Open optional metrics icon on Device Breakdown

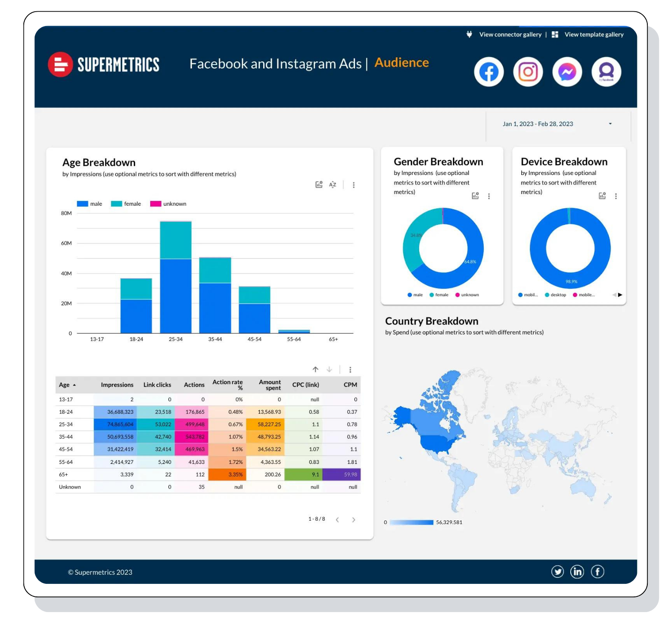(x=602, y=196)
